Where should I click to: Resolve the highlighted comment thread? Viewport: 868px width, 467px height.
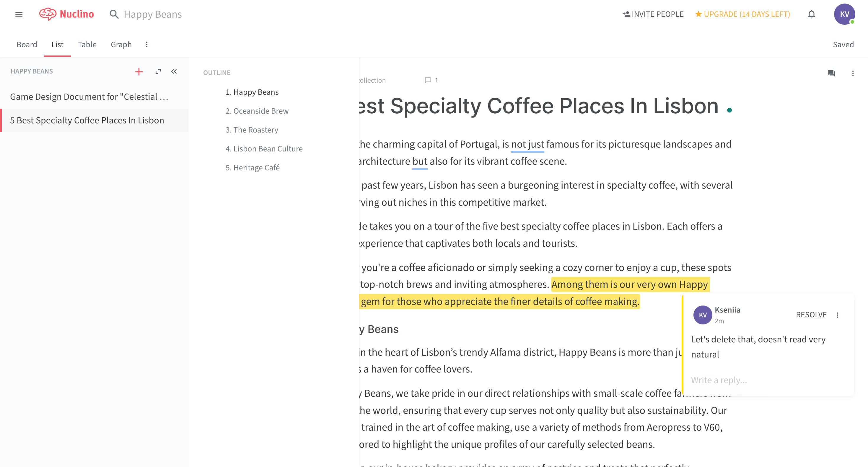[810, 315]
